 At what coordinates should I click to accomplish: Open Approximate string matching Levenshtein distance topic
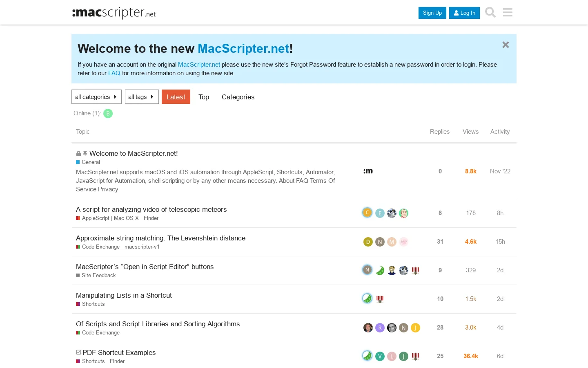(160, 238)
